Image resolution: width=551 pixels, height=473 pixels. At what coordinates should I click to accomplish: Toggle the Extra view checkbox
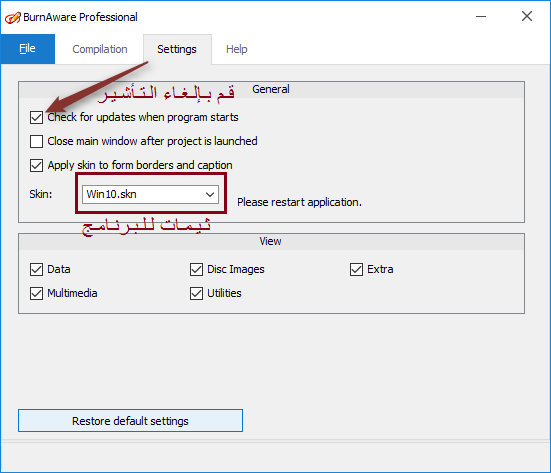[x=356, y=270]
